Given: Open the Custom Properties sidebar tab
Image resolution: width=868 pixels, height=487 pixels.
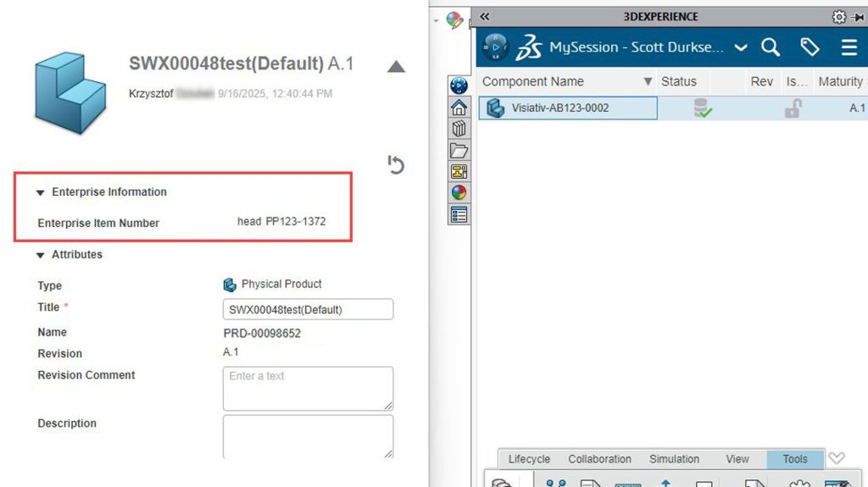Looking at the screenshot, I should (x=459, y=214).
